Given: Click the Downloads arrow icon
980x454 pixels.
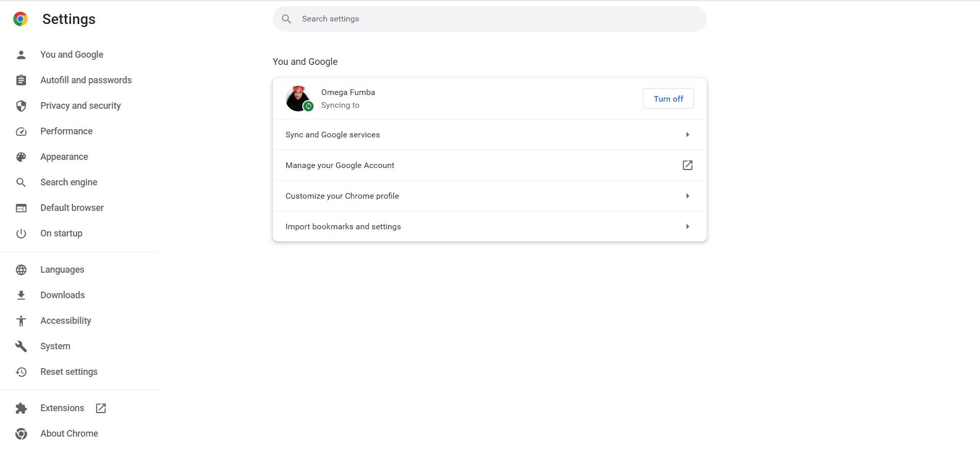Looking at the screenshot, I should [x=21, y=295].
